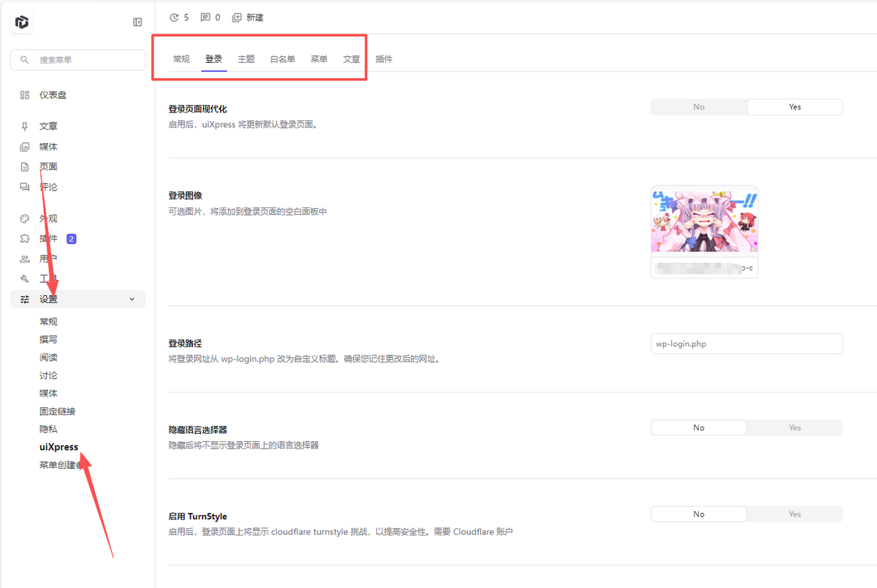Viewport: 877px width, 588px height.
Task: Expand the 设置 settings chevron
Action: tap(132, 299)
